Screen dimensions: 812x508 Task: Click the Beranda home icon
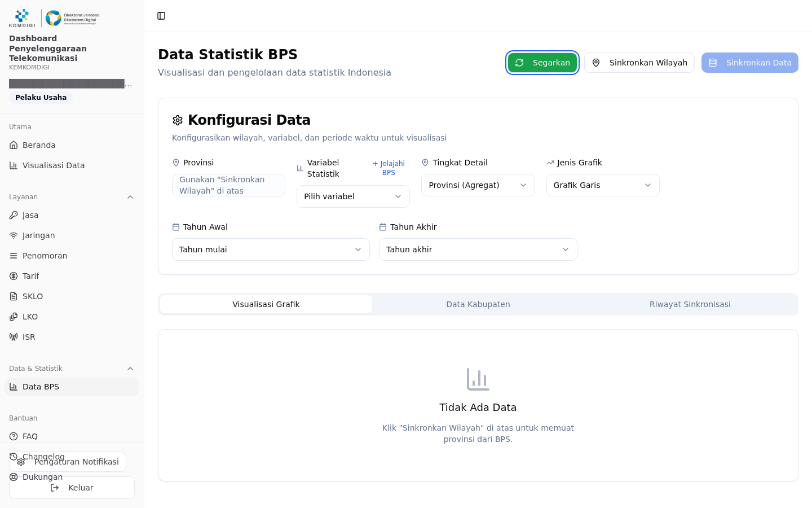click(14, 145)
